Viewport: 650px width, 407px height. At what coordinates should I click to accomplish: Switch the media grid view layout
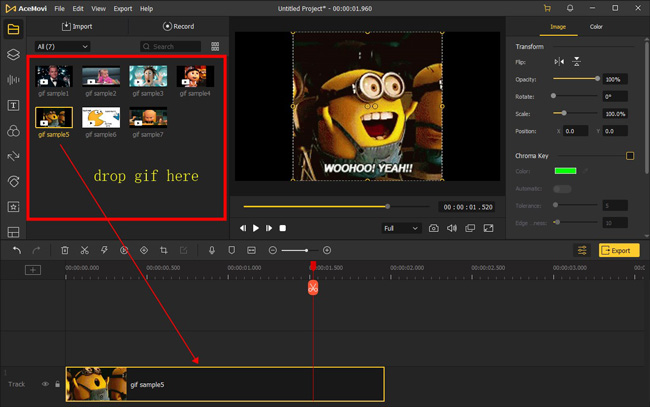pos(215,46)
